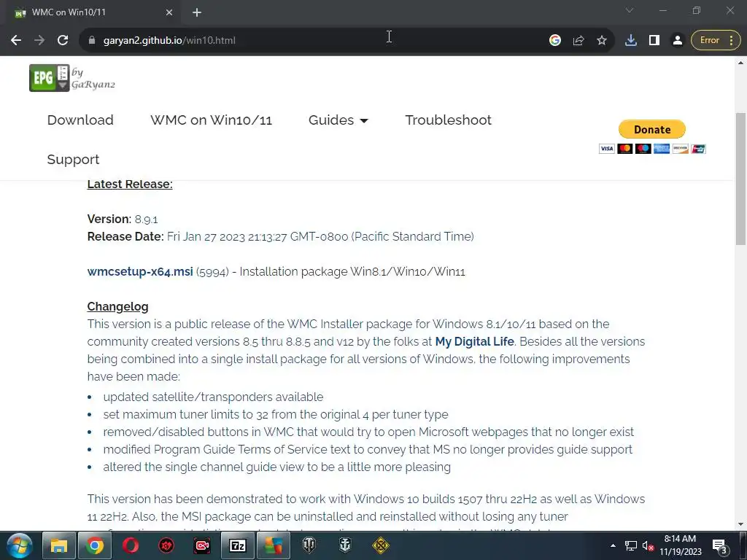This screenshot has height=560, width=747.
Task: Open the taskbar clock and date
Action: pos(681,545)
